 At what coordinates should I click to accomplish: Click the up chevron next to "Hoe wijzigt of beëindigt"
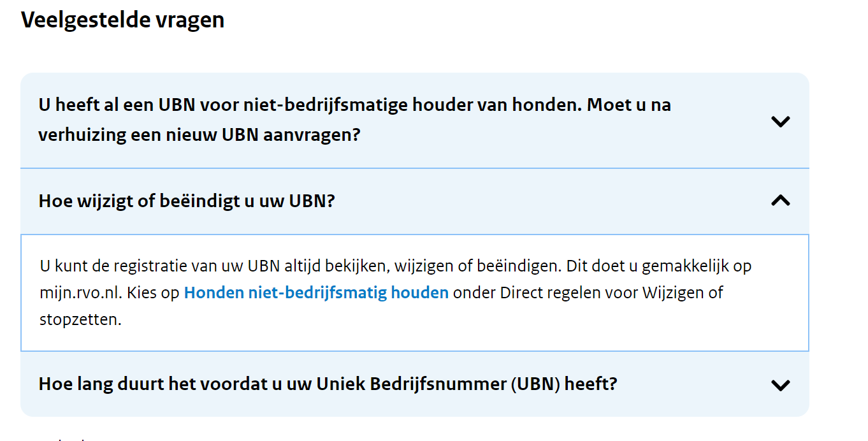pyautogui.click(x=780, y=201)
